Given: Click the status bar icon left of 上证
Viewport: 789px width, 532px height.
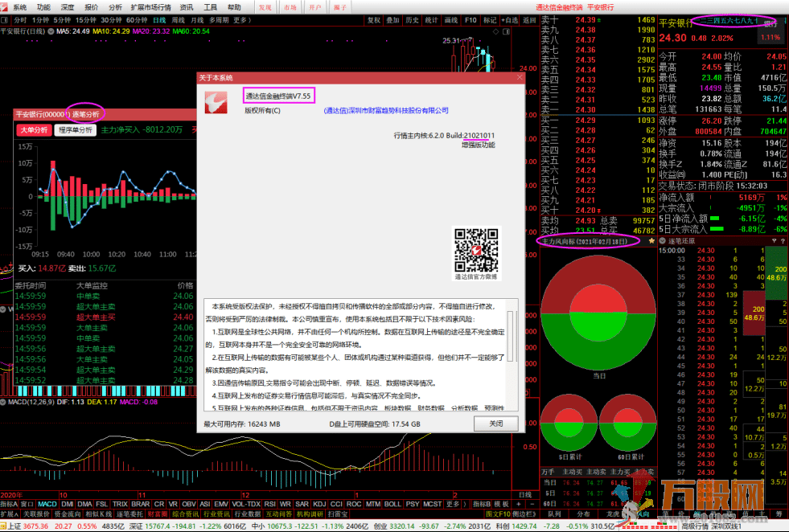Looking at the screenshot, I should (x=3, y=526).
